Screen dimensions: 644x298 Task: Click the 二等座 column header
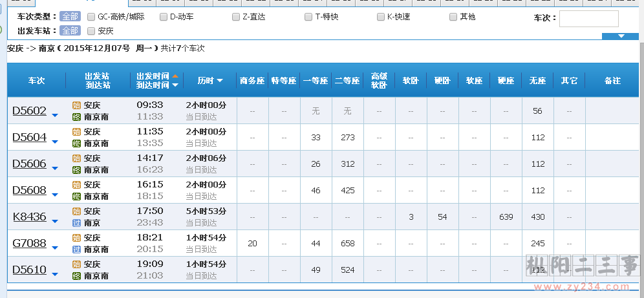(x=347, y=80)
